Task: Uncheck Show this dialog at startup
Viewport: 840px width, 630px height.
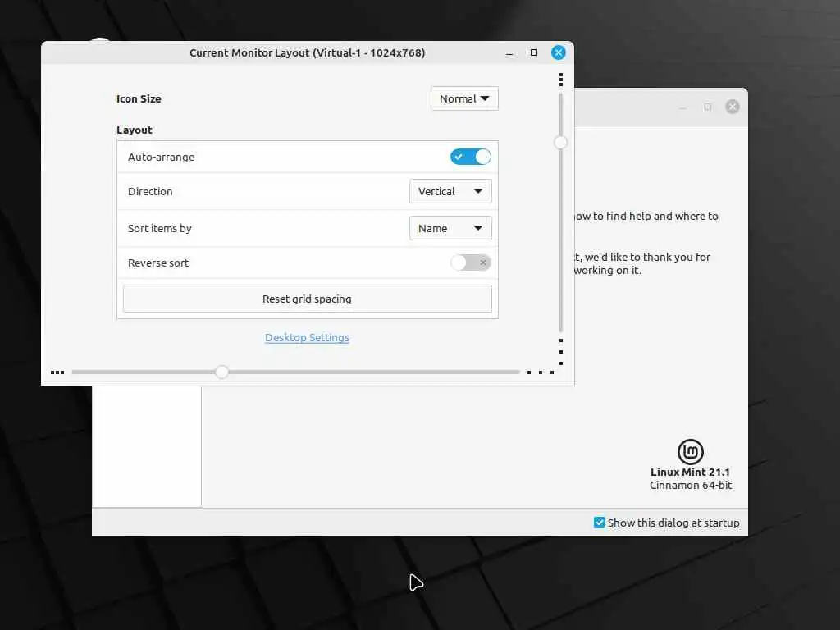Action: click(600, 523)
